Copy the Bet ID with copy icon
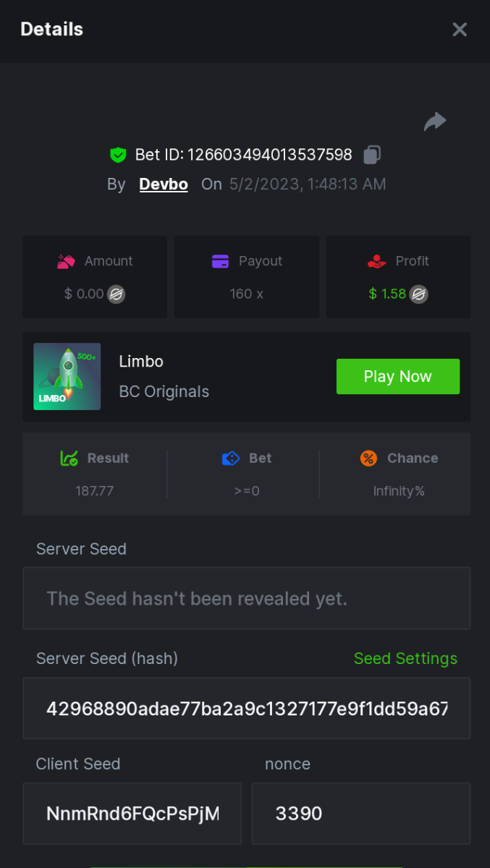Viewport: 490px width, 868px height. [x=372, y=155]
